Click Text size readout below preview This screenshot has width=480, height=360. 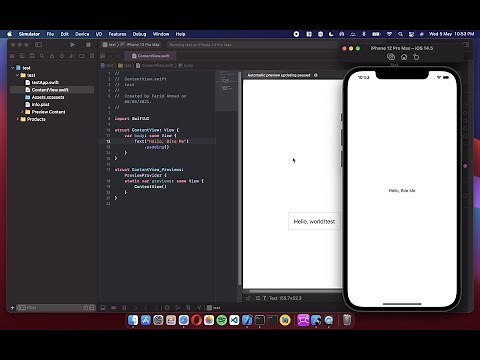285,298
